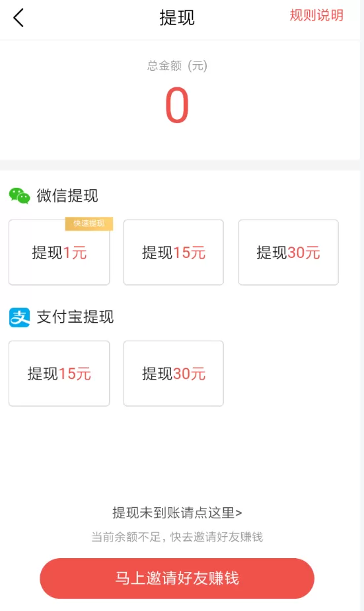
Task: Choose Alipay 提现15元 option
Action: [59, 374]
